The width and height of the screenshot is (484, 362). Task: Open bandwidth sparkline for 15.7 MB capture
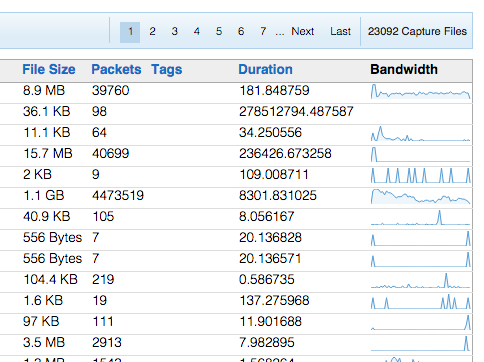point(420,154)
